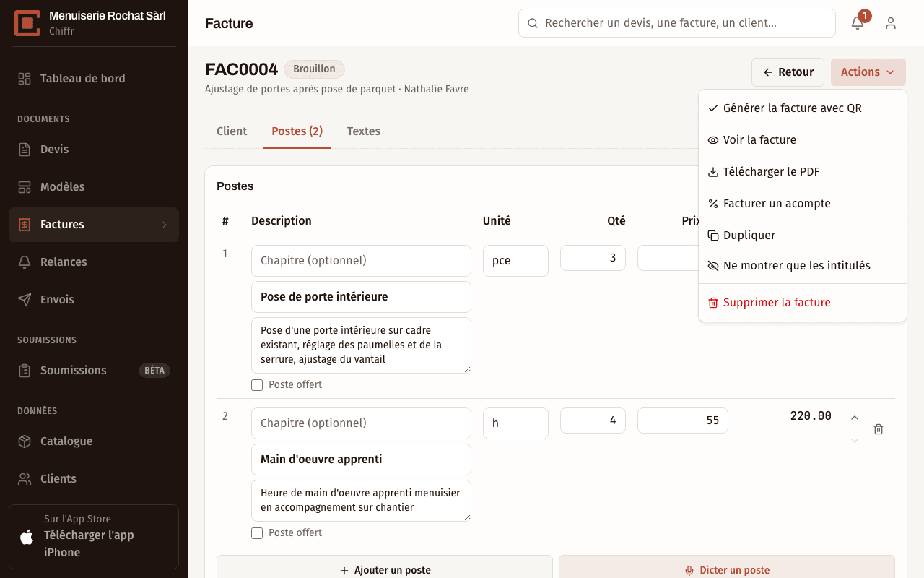This screenshot has height=578, width=924.
Task: Toggle Poste offert for Pose de porte intérieure
Action: point(257,385)
